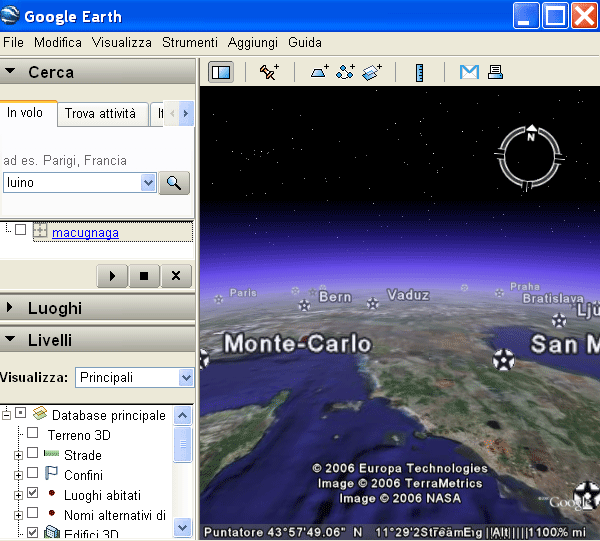Toggle the macugnaga result checkbox

[20, 230]
